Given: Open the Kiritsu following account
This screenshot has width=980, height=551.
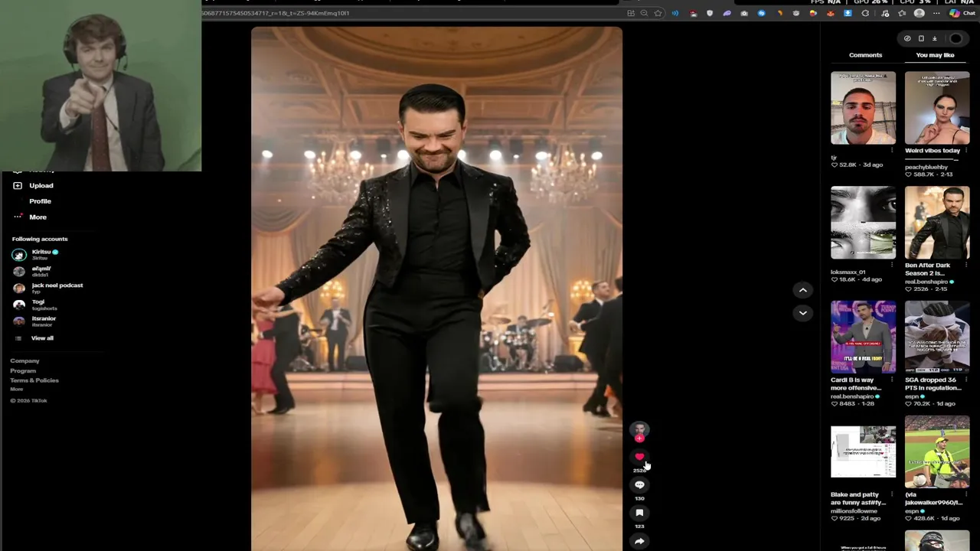Looking at the screenshot, I should click(x=44, y=254).
